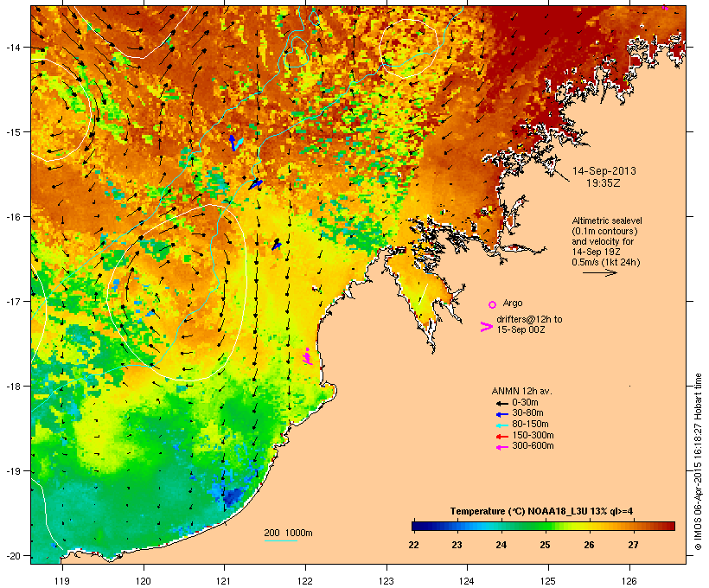The image size is (709, 588).
Task: Click the cyan 200 1000m isobath legend line
Action: pos(280,541)
